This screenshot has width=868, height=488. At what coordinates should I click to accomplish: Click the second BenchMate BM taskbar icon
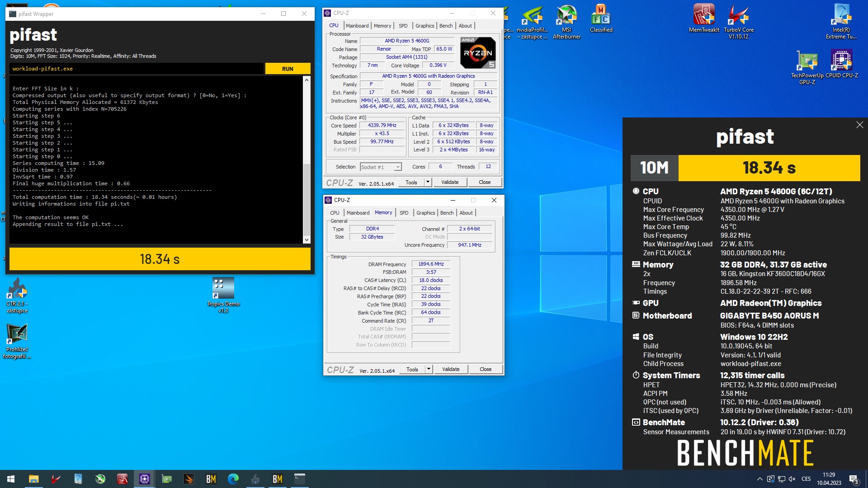[278, 479]
